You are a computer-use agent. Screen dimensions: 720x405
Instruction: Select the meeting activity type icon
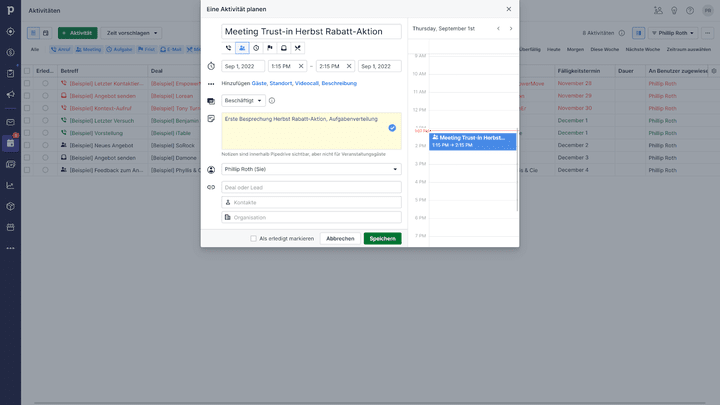coord(242,48)
